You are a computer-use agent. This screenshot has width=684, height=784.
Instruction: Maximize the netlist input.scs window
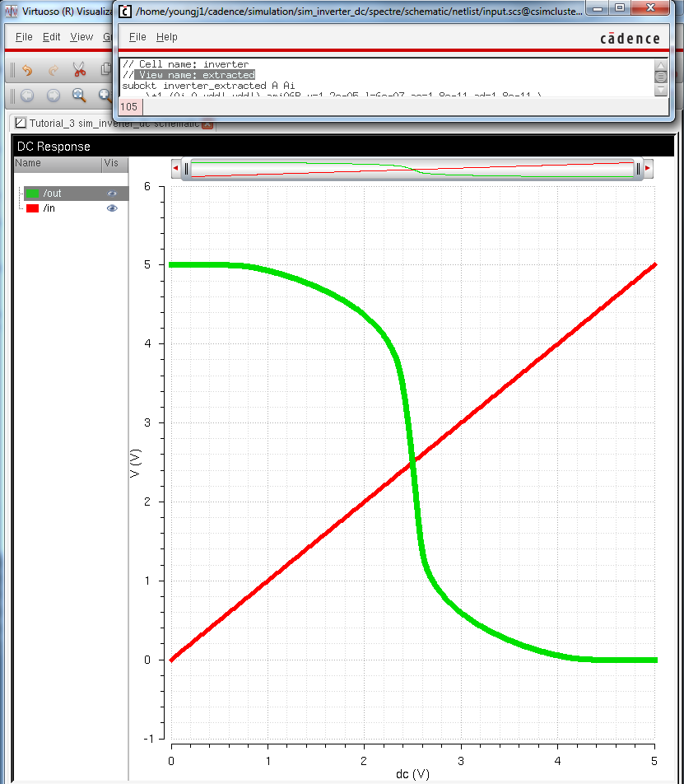coord(620,7)
